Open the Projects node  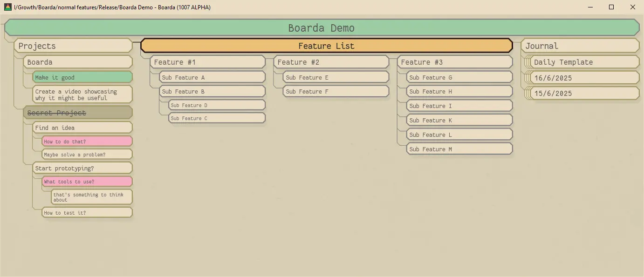73,46
